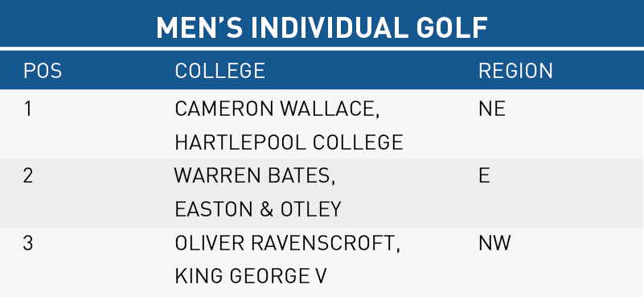Image resolution: width=644 pixels, height=297 pixels.
Task: Select the REGION column header
Action: (x=515, y=71)
